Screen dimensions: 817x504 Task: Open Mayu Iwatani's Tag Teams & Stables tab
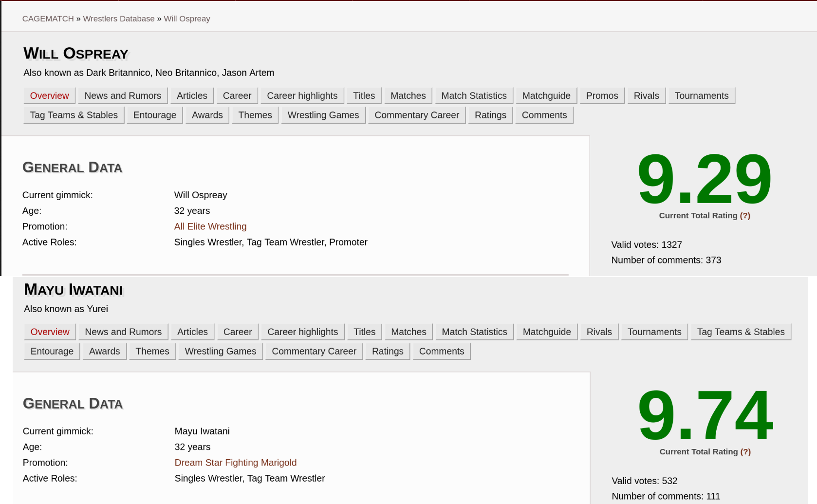[741, 332]
